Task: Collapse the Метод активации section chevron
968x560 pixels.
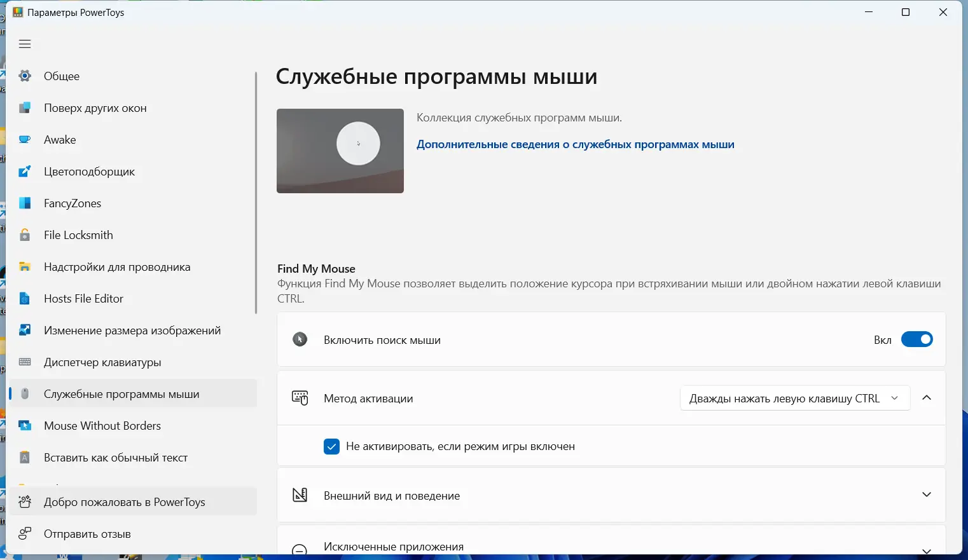Action: tap(927, 398)
